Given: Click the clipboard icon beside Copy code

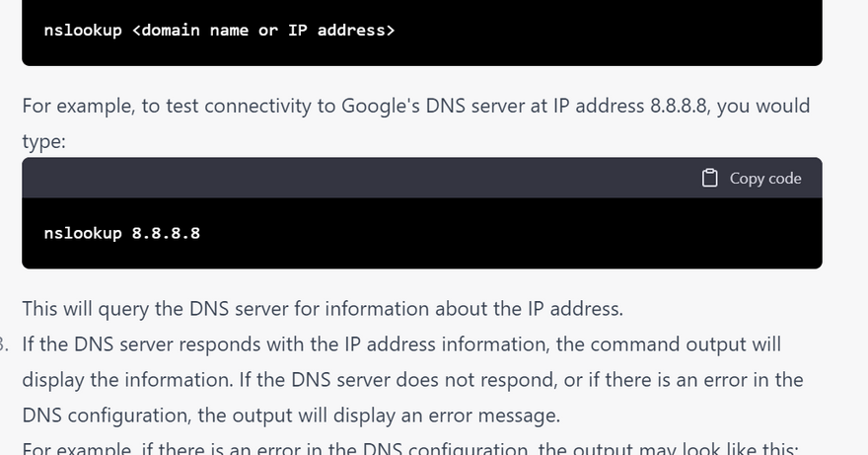Looking at the screenshot, I should [x=709, y=179].
